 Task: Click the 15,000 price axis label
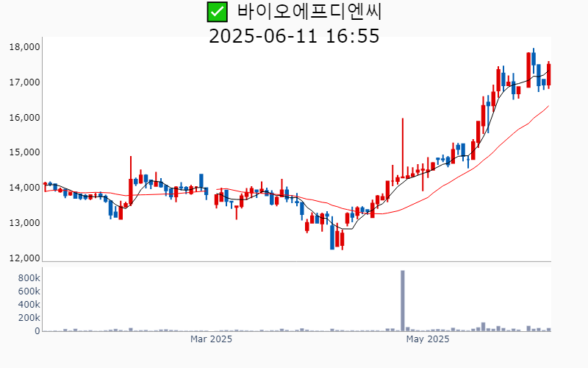click(24, 152)
